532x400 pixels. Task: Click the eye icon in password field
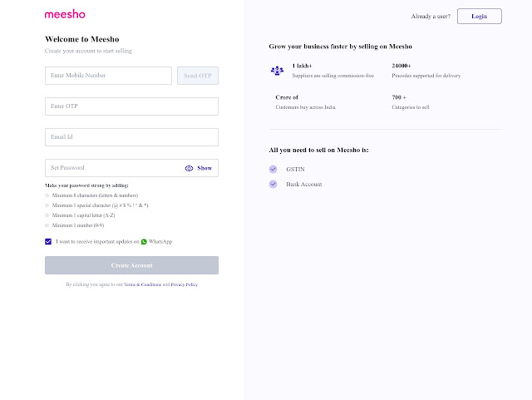(x=189, y=168)
